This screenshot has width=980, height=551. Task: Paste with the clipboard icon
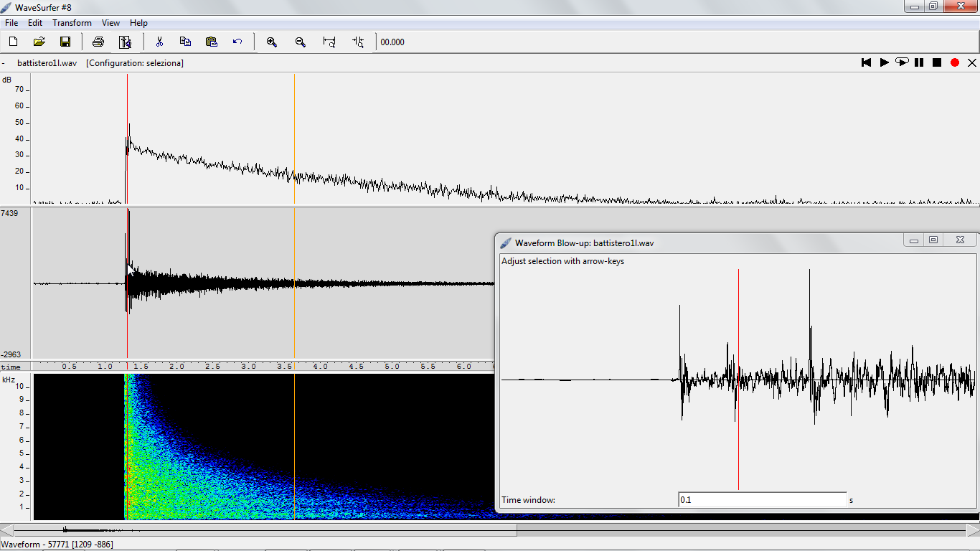point(211,42)
